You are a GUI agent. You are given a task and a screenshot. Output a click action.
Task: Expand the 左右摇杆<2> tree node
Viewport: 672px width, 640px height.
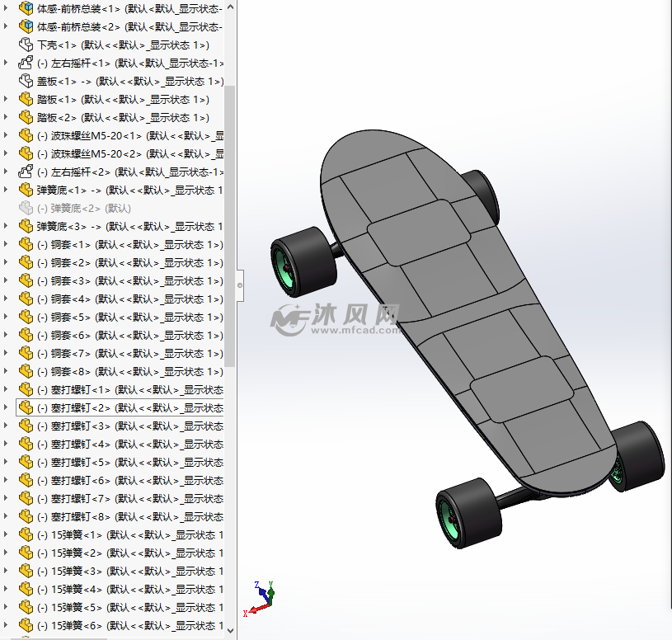coord(7,172)
